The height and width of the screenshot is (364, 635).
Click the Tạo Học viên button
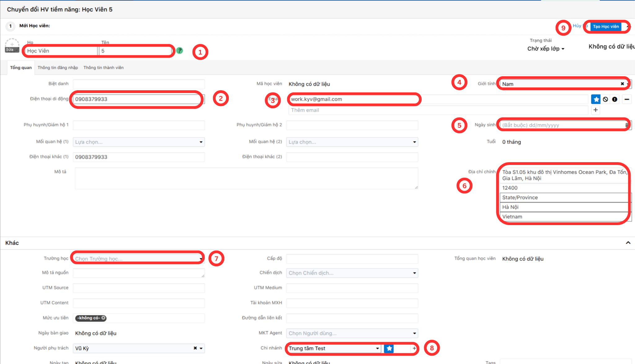[x=606, y=27]
